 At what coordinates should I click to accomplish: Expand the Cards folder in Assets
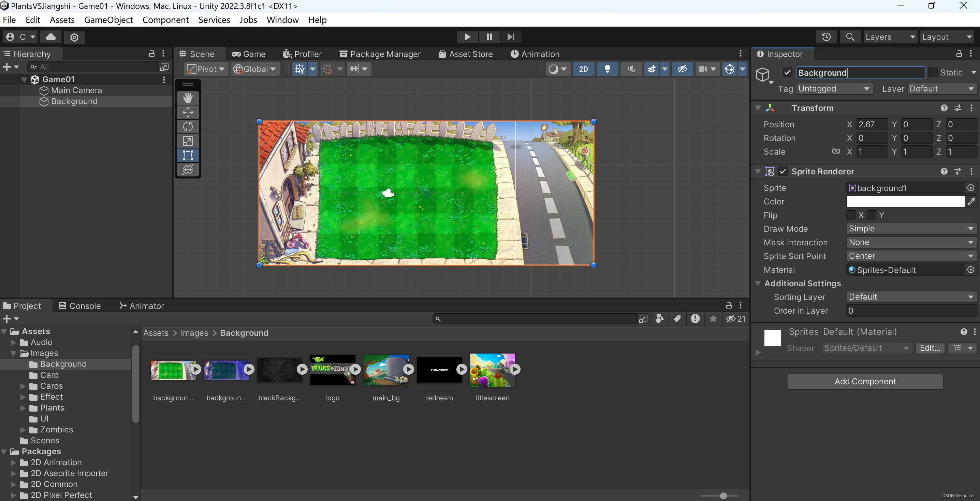[23, 386]
